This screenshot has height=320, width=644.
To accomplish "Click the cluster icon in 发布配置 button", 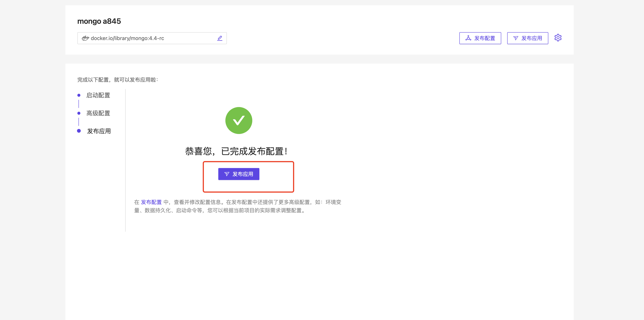I will click(468, 38).
